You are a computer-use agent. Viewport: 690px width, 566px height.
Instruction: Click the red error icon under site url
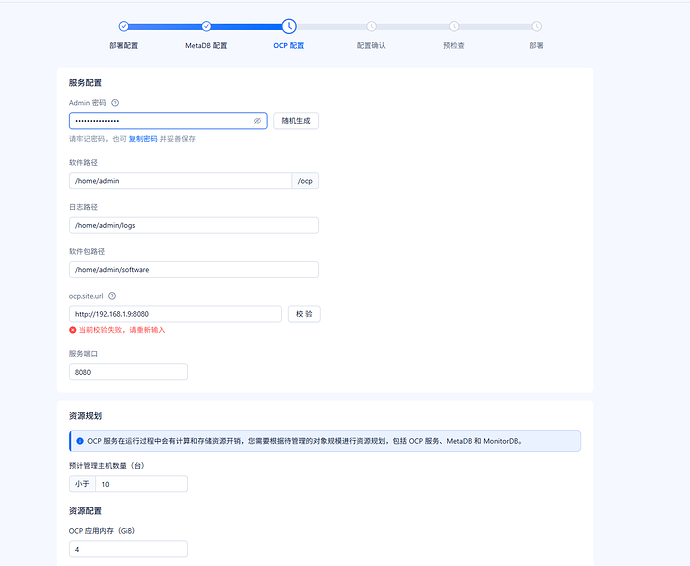73,330
